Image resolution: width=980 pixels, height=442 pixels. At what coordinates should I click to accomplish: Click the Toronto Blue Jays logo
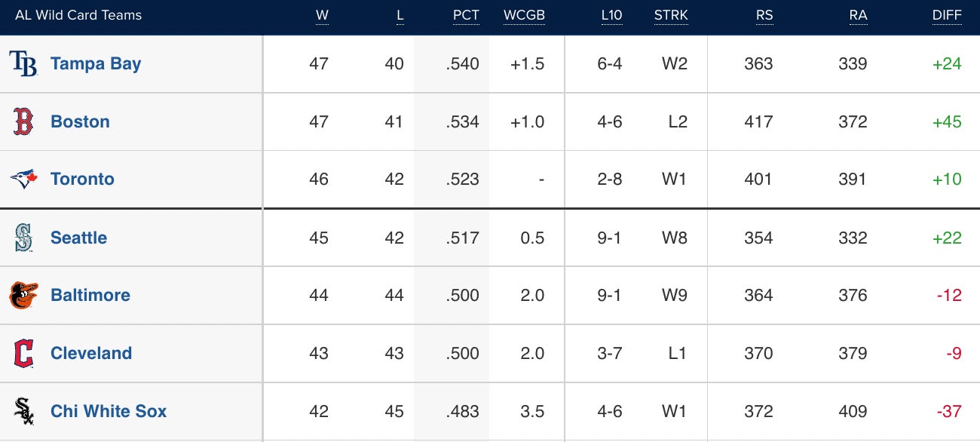pyautogui.click(x=23, y=179)
